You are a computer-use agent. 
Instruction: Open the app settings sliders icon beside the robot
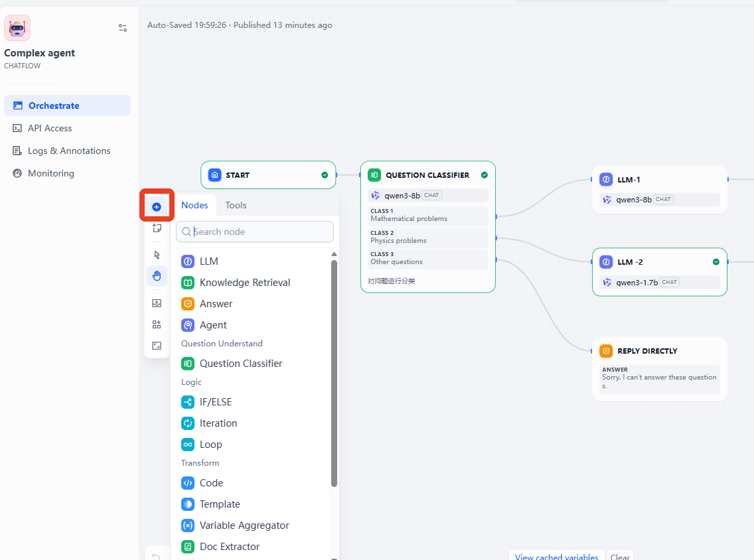[x=123, y=28]
